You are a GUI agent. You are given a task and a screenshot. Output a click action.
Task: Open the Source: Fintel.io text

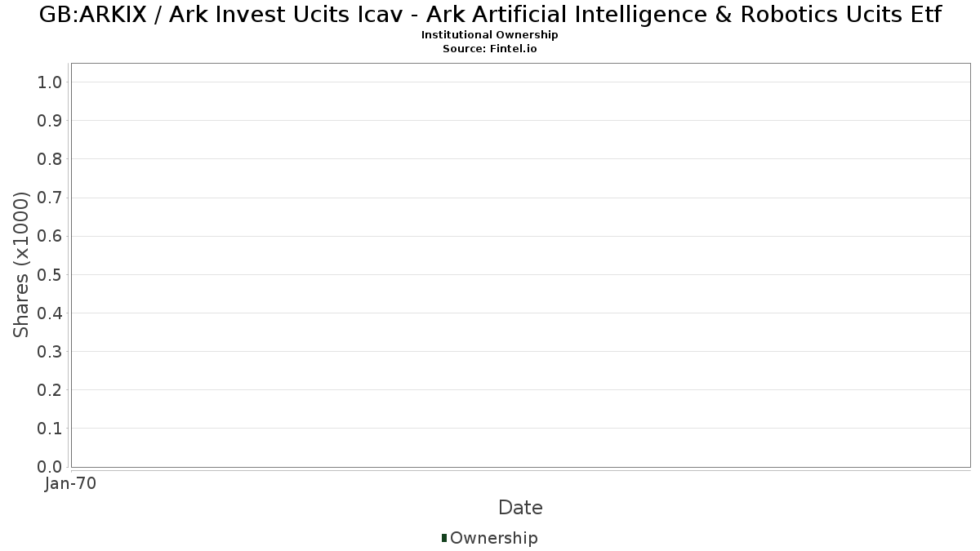(x=490, y=48)
